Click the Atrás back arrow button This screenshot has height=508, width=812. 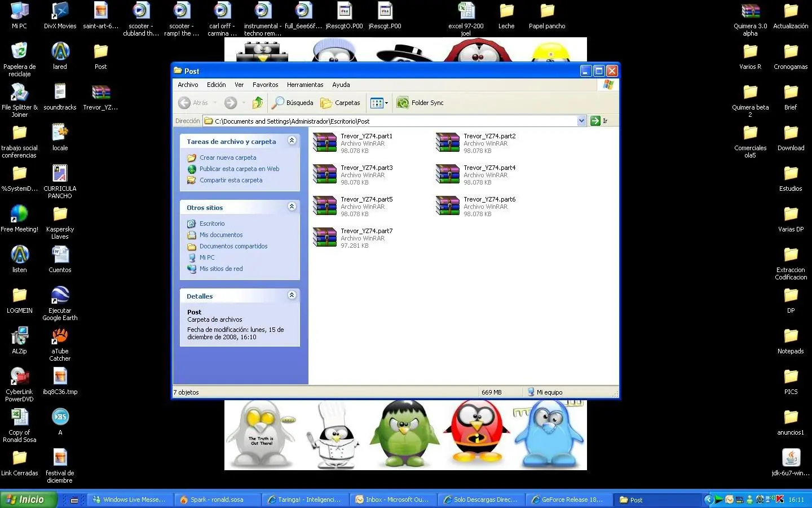[193, 103]
